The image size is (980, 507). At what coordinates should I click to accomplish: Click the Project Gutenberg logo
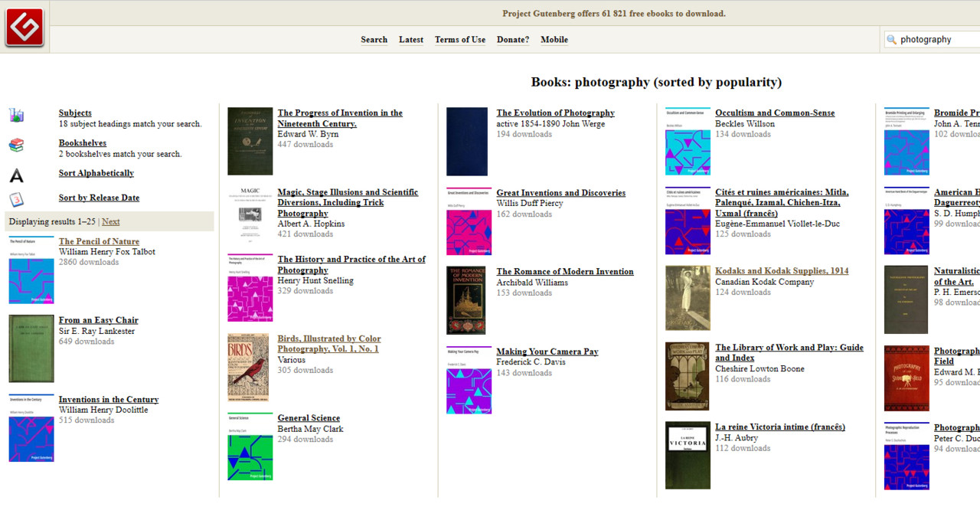coord(24,25)
